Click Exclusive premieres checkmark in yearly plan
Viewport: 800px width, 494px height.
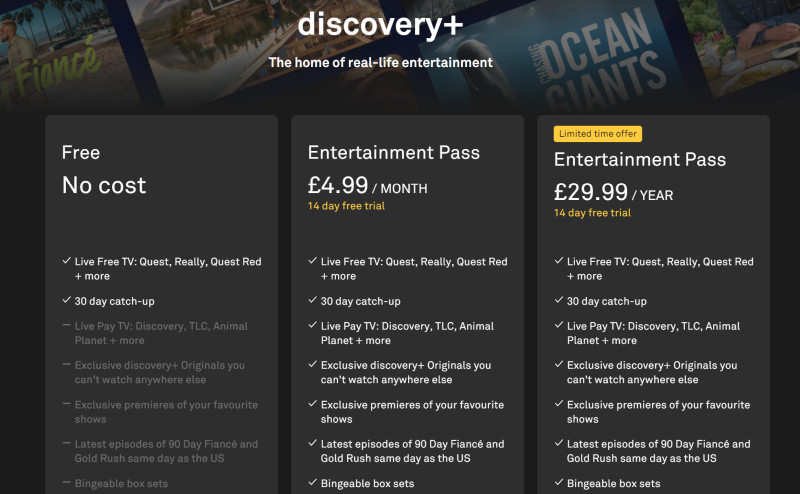(559, 404)
